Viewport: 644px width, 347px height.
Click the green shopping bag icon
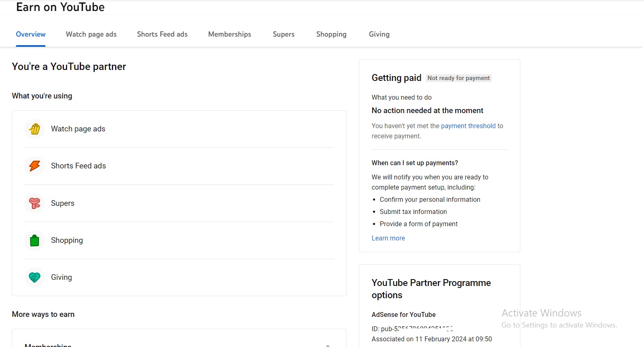35,240
